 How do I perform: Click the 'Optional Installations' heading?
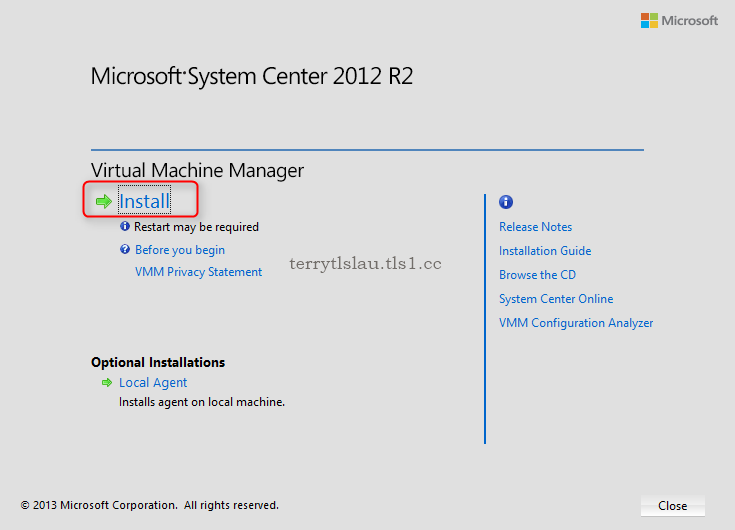[x=158, y=362]
